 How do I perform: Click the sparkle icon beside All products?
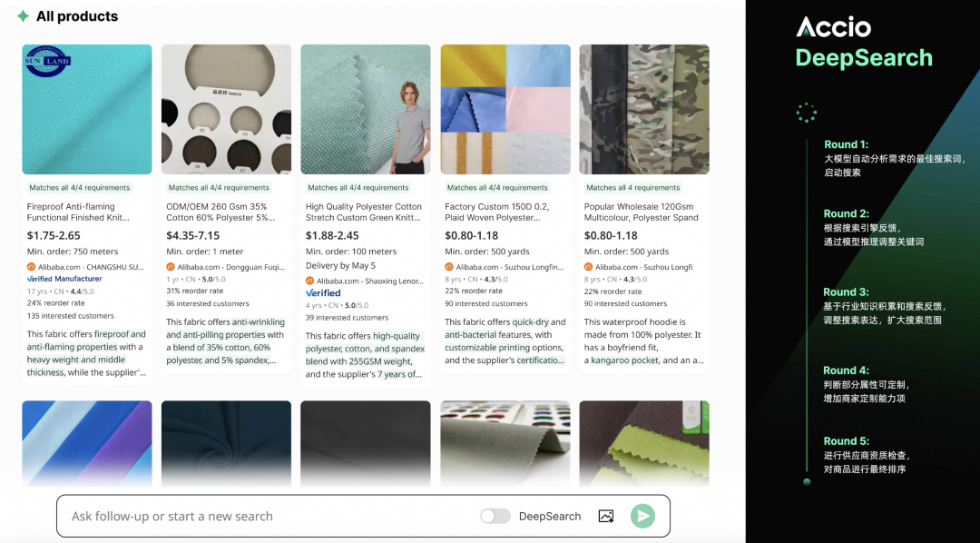pos(23,16)
